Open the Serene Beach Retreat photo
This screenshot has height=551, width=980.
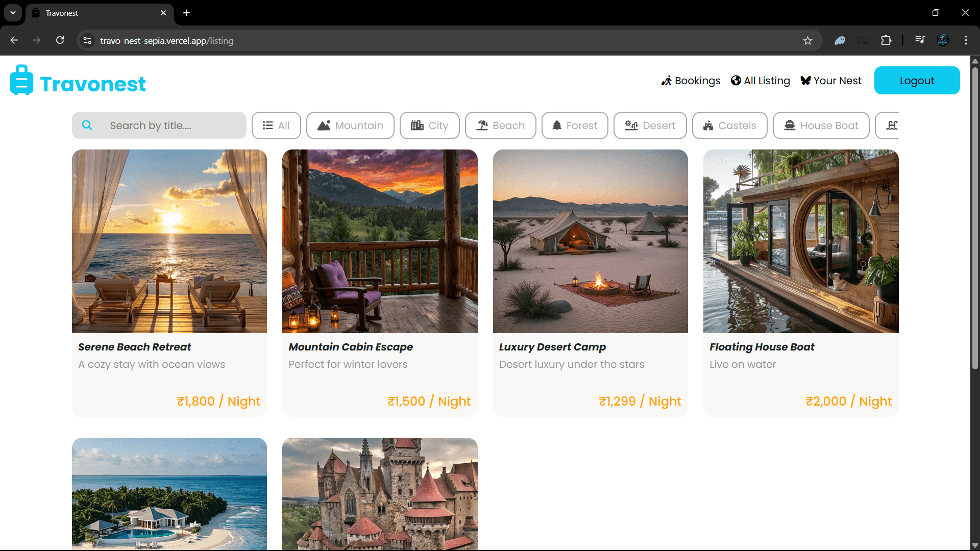169,241
